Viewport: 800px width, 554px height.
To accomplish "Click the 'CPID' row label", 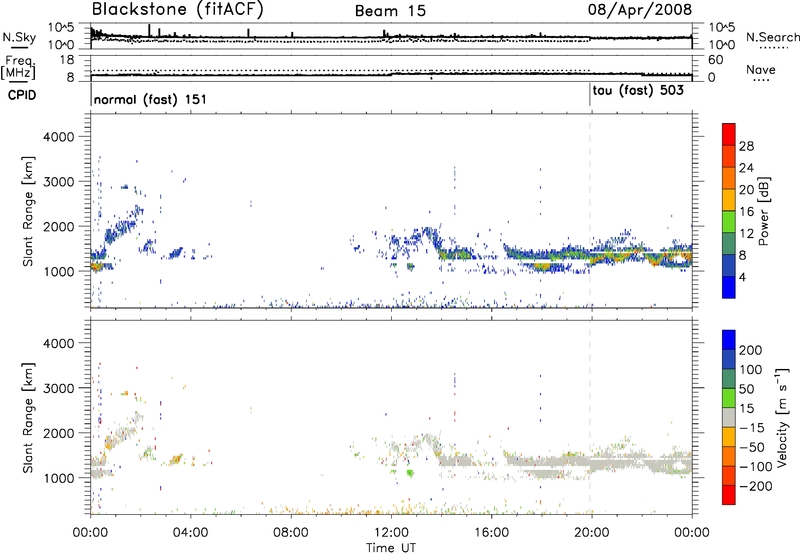I will click(x=22, y=95).
